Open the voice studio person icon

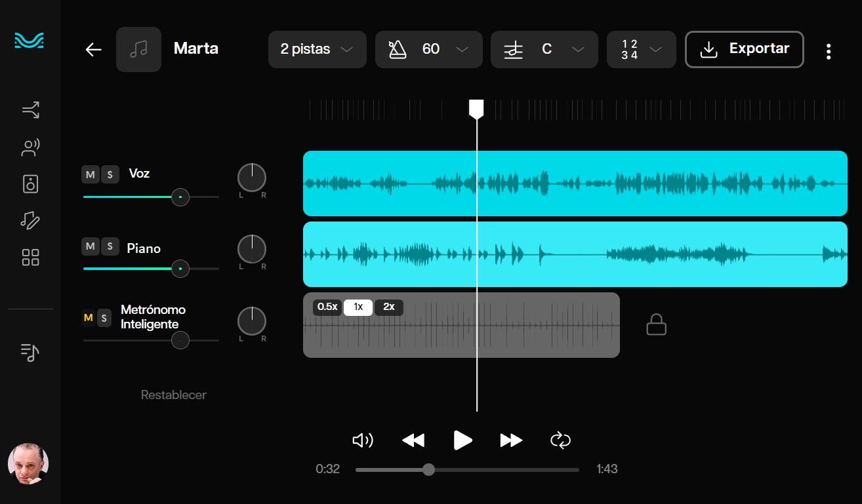pyautogui.click(x=31, y=147)
